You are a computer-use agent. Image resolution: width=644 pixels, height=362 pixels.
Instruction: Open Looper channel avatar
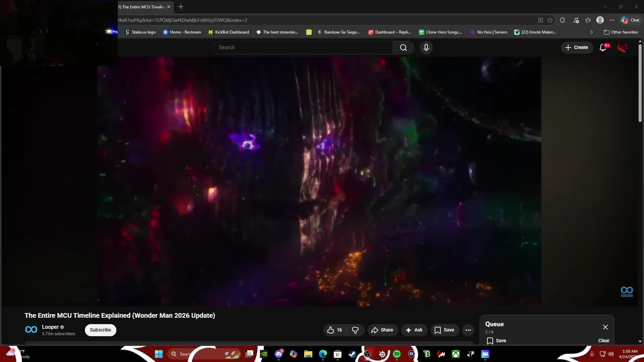click(31, 330)
